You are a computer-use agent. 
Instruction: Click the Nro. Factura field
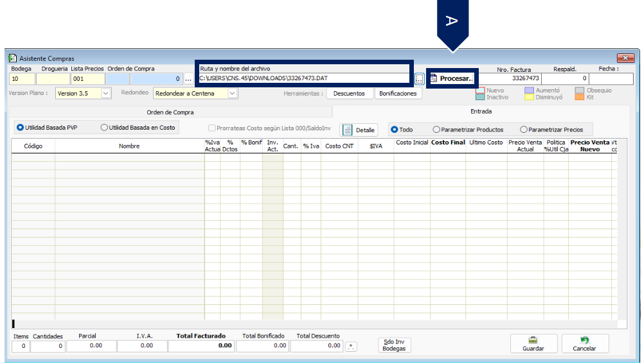[510, 78]
